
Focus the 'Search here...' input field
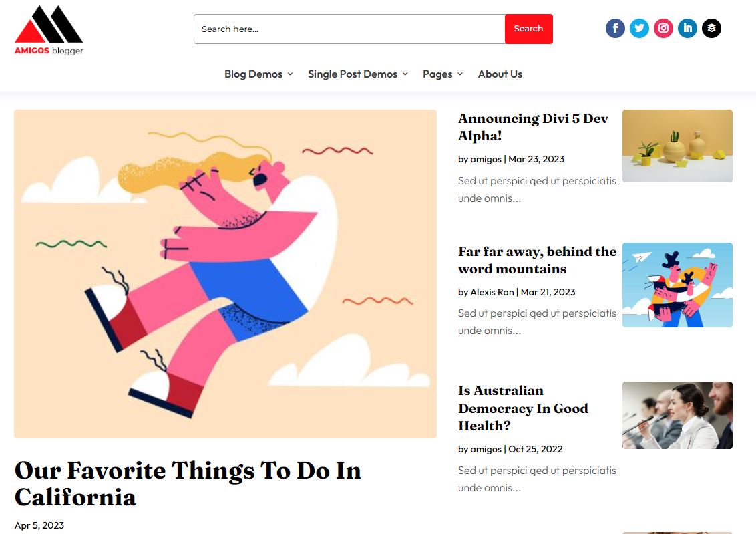pos(349,29)
